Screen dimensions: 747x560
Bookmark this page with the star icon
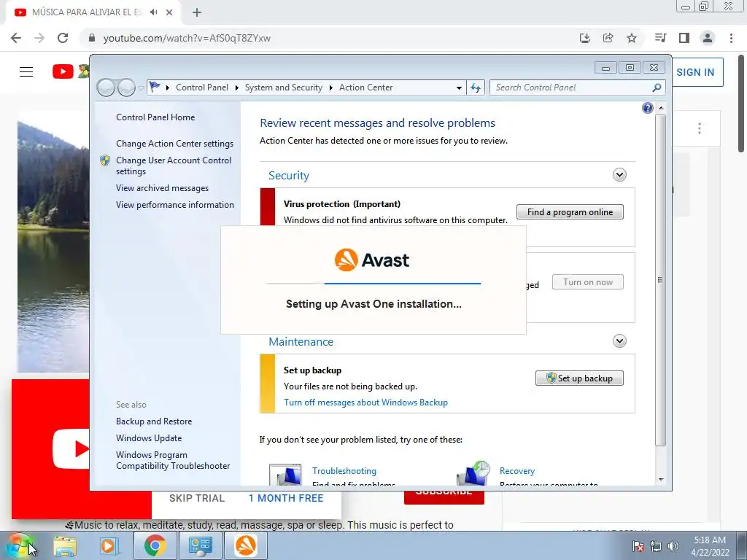(x=632, y=38)
